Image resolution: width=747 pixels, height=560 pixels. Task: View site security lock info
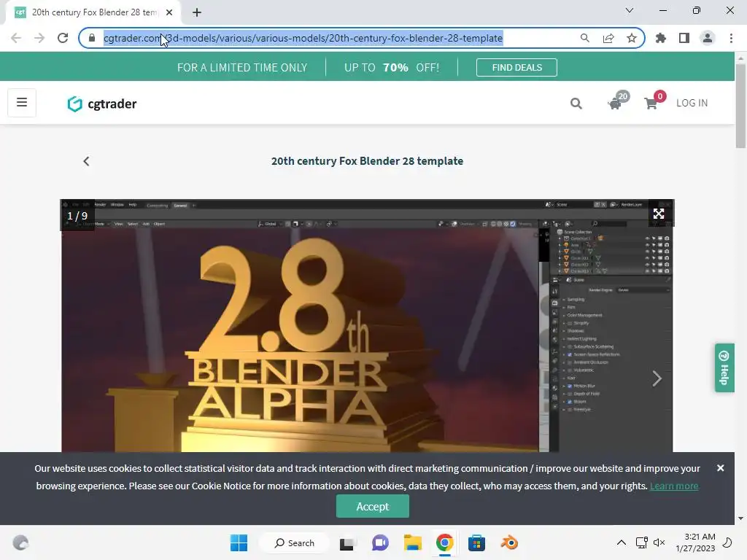92,38
